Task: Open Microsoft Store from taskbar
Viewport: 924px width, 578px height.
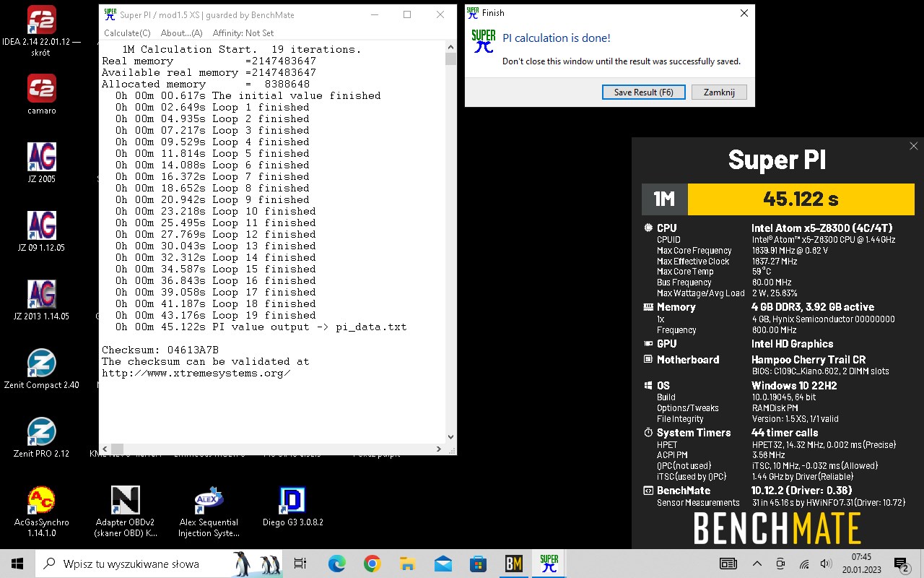Action: pyautogui.click(x=478, y=564)
